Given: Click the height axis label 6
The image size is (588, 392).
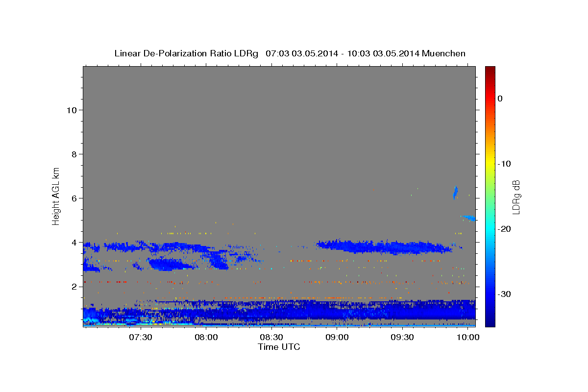Looking at the screenshot, I should click(74, 198).
